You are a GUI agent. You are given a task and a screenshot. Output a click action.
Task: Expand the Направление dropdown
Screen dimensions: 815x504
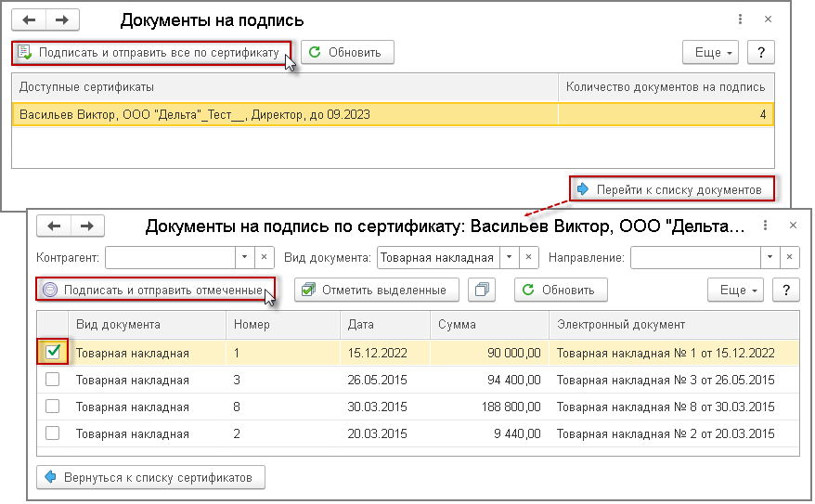point(770,258)
